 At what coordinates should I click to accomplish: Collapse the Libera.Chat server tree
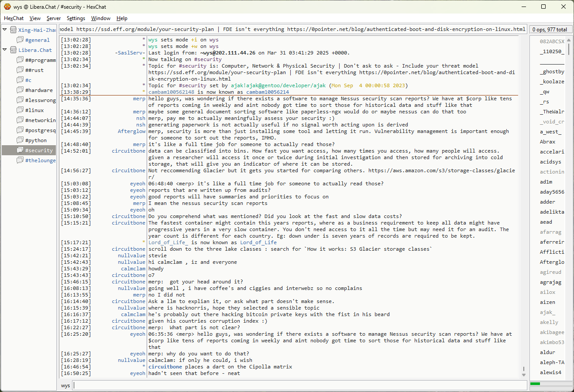coord(5,50)
